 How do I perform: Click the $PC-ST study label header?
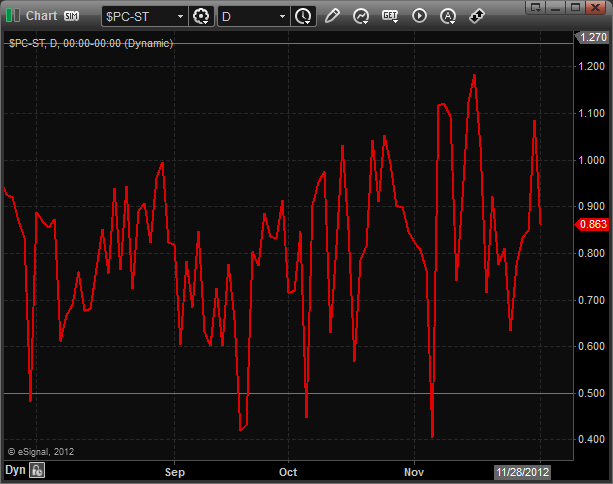coord(90,43)
